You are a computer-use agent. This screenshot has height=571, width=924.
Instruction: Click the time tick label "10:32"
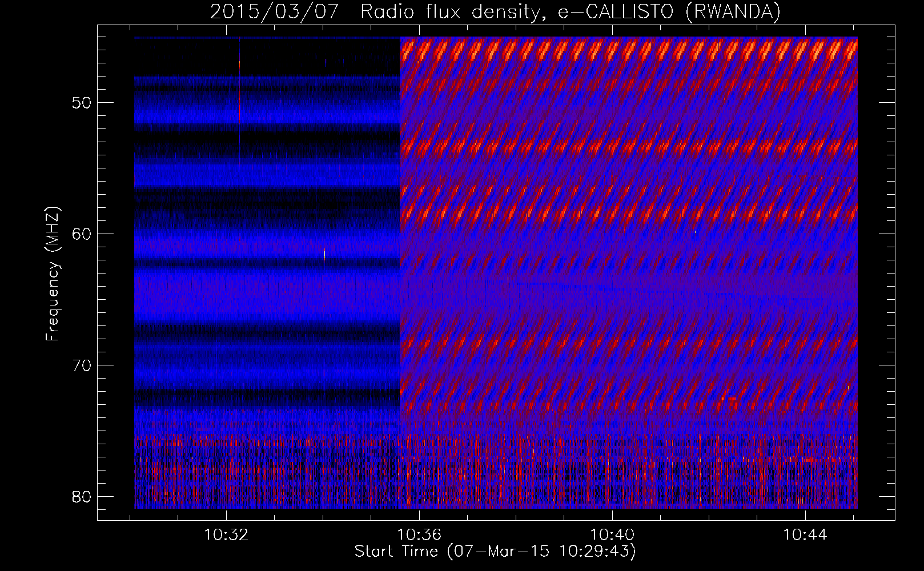pos(227,535)
